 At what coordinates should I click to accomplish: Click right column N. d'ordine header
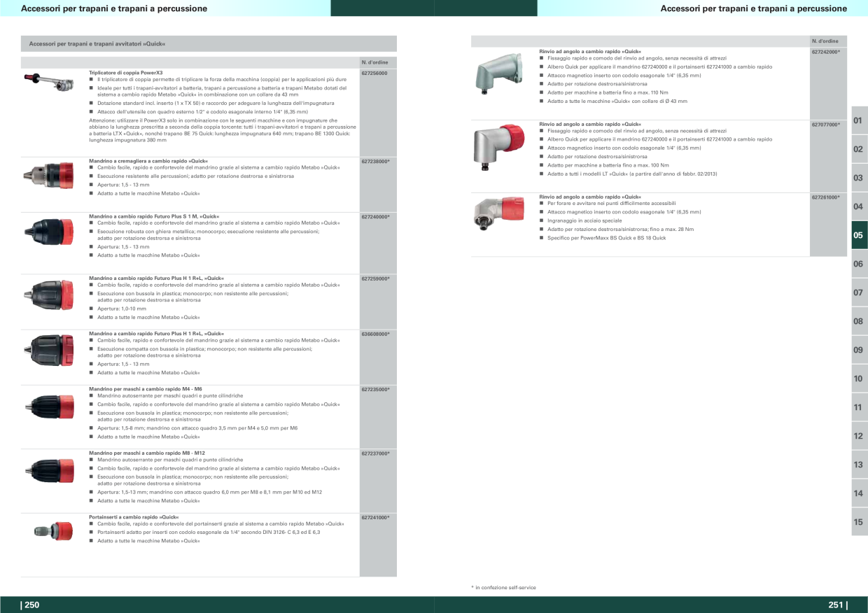click(825, 41)
